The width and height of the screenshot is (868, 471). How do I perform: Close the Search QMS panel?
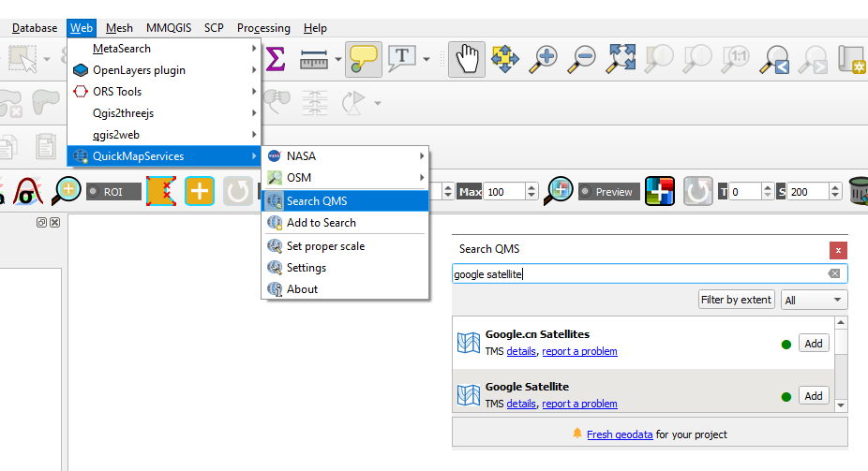838,250
